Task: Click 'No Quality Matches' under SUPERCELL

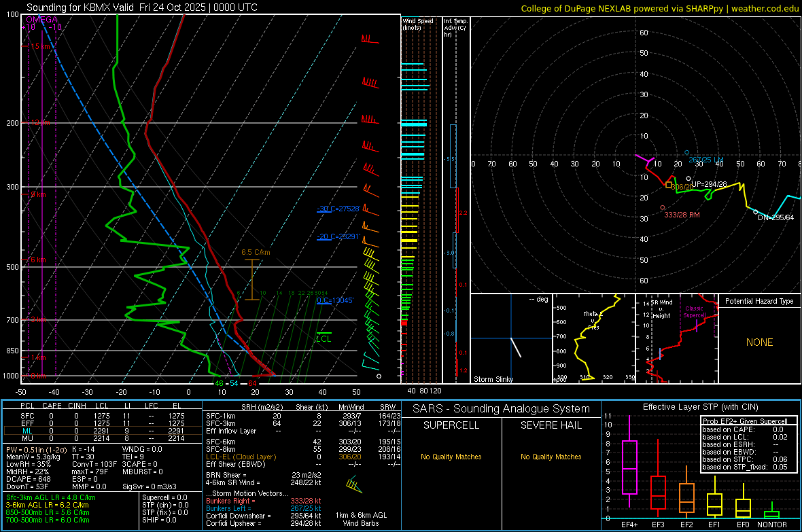Action: tap(451, 457)
